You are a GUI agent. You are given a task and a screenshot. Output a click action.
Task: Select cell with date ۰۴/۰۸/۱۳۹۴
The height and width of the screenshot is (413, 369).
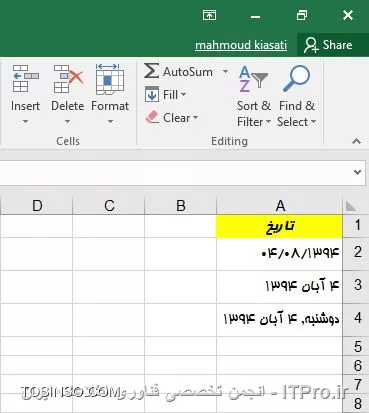(280, 254)
